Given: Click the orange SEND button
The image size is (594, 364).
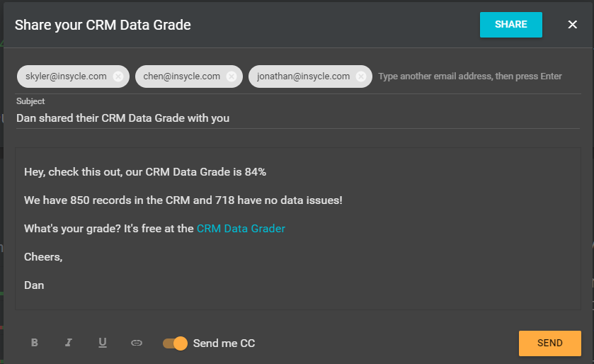Looking at the screenshot, I should point(549,343).
